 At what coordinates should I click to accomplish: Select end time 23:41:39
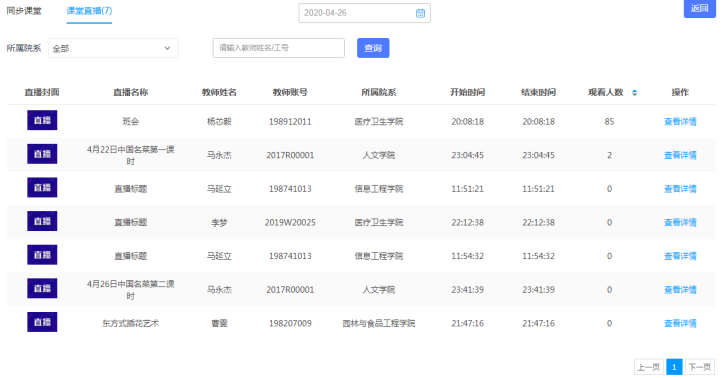tap(539, 290)
